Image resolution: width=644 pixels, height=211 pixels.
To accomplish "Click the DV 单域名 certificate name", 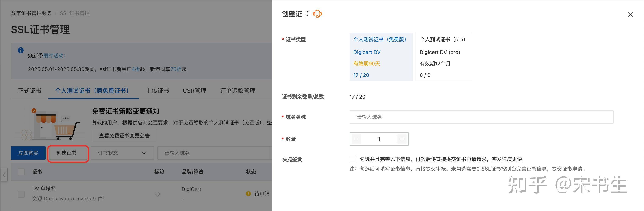I will point(44,189).
